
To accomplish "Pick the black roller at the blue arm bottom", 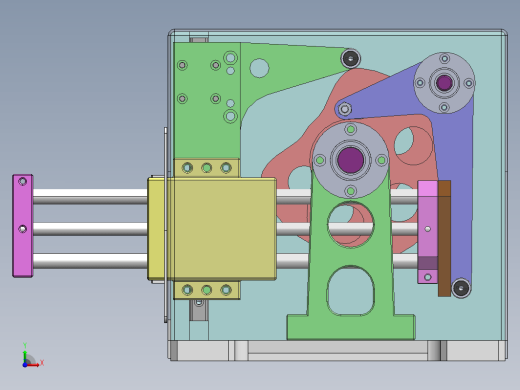I will click(x=461, y=288).
